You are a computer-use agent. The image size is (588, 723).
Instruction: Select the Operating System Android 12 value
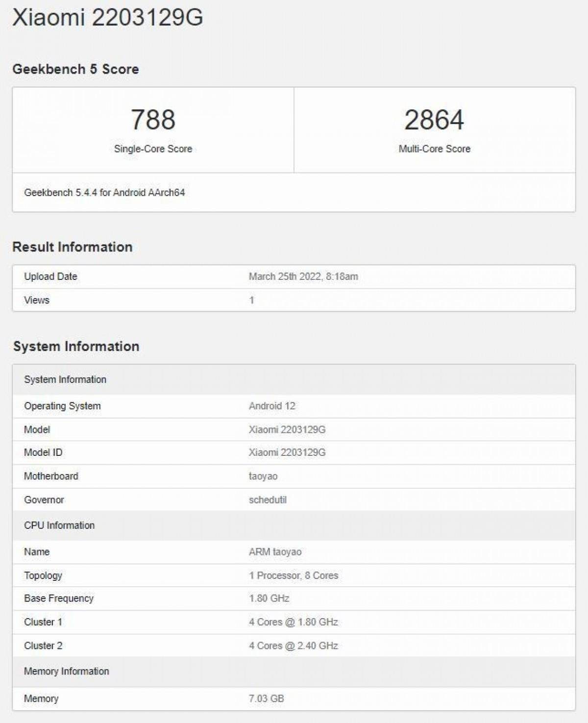click(x=271, y=405)
